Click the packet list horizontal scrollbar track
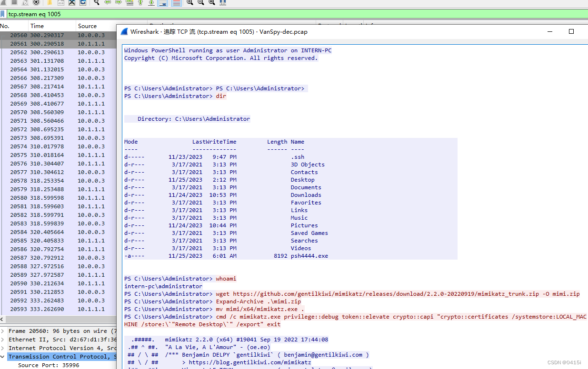The height and width of the screenshot is (369, 588). [x=62, y=320]
